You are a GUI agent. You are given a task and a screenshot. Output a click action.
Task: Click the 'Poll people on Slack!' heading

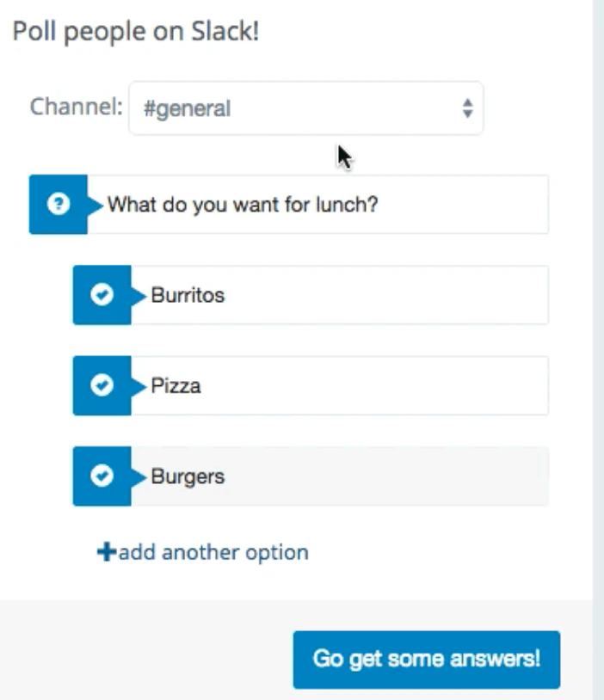pyautogui.click(x=136, y=32)
